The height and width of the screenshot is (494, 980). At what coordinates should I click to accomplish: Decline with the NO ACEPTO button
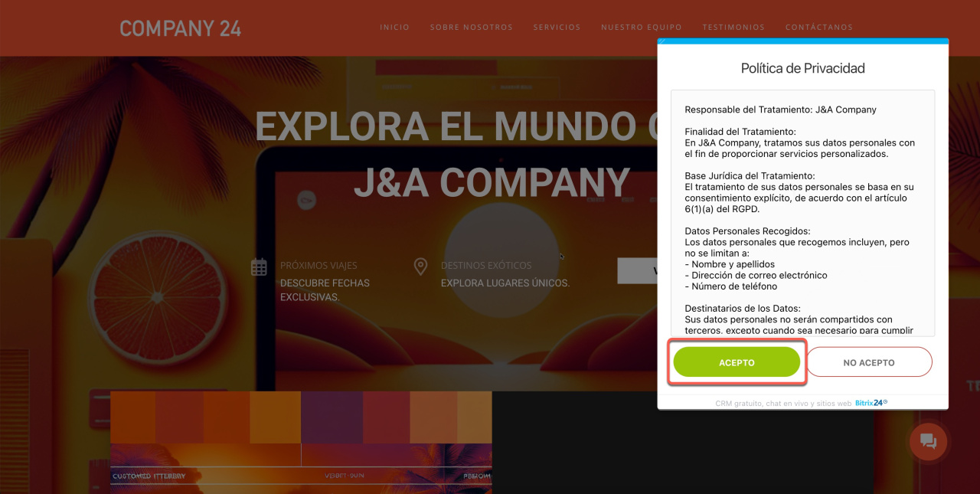(x=868, y=362)
